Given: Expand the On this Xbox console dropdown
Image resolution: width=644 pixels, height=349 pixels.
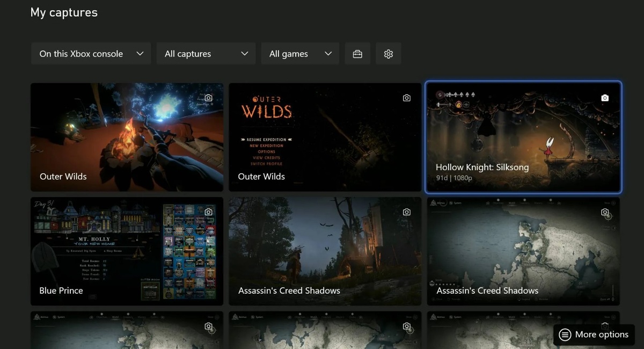Looking at the screenshot, I should tap(91, 54).
